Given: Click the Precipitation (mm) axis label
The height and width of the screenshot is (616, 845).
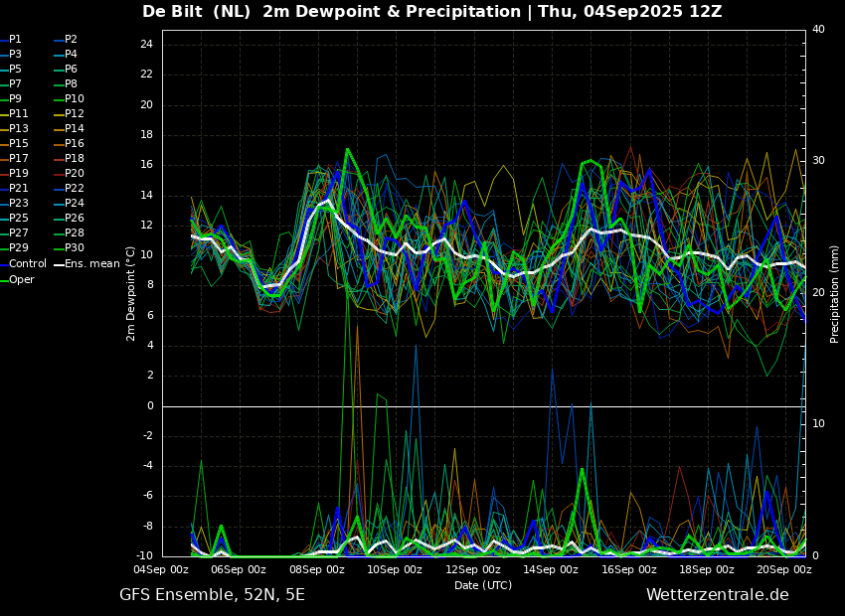Looking at the screenshot, I should (x=834, y=293).
